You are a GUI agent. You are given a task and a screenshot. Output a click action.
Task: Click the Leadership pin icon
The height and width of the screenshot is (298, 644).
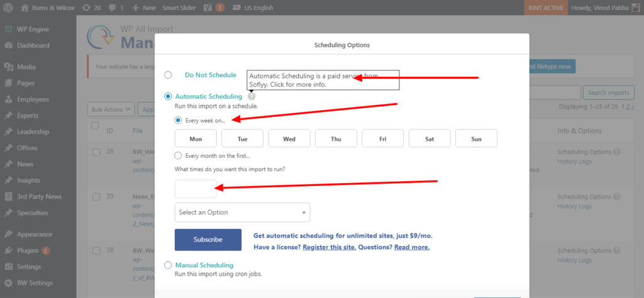[8, 132]
